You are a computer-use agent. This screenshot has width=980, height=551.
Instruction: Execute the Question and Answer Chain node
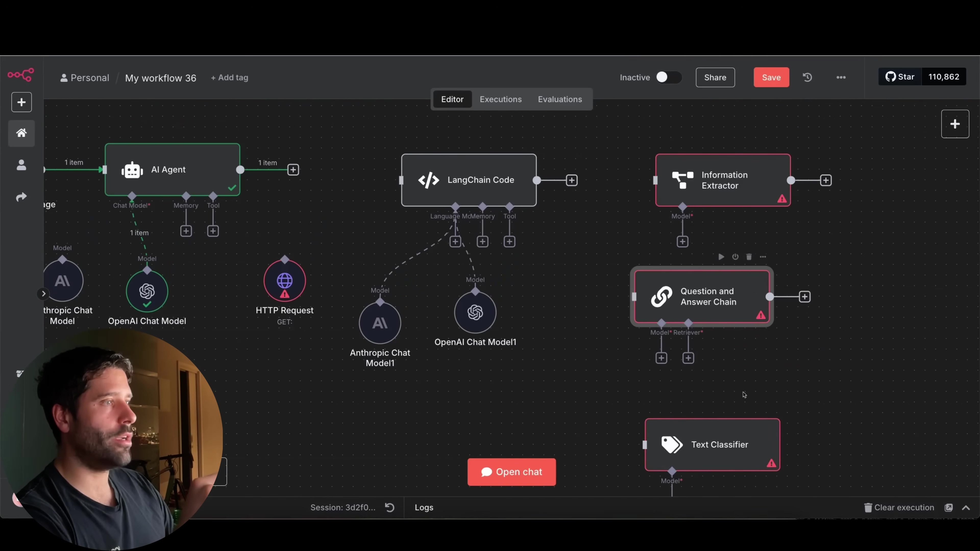pyautogui.click(x=721, y=257)
